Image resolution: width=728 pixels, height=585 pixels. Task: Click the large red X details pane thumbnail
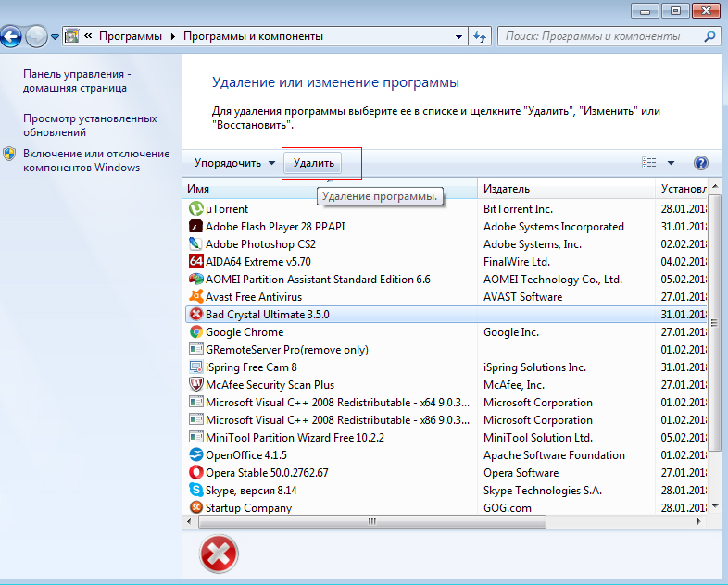pos(219,554)
